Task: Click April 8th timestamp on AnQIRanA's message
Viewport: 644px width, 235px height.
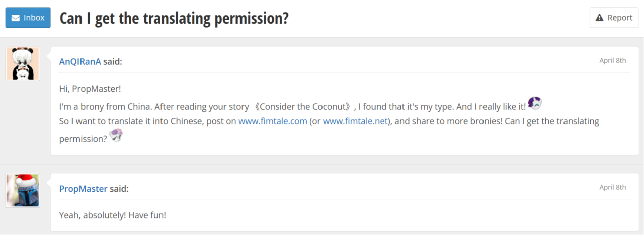Action: coord(612,60)
